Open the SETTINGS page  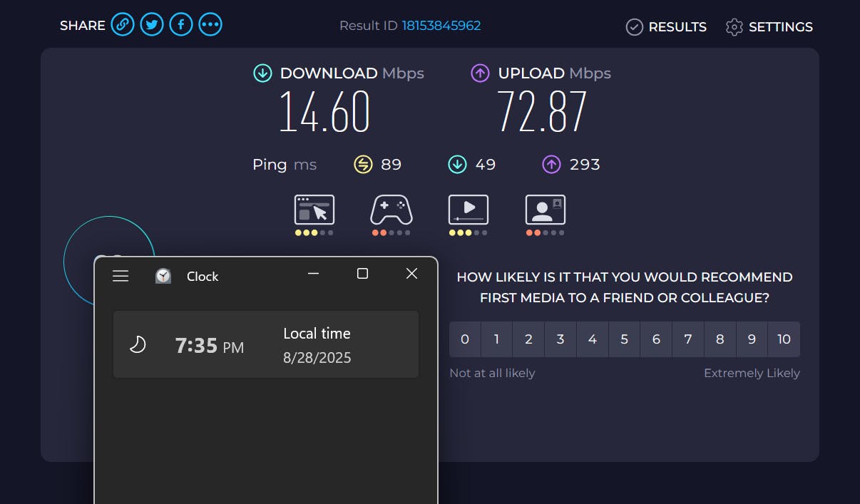pyautogui.click(x=769, y=27)
